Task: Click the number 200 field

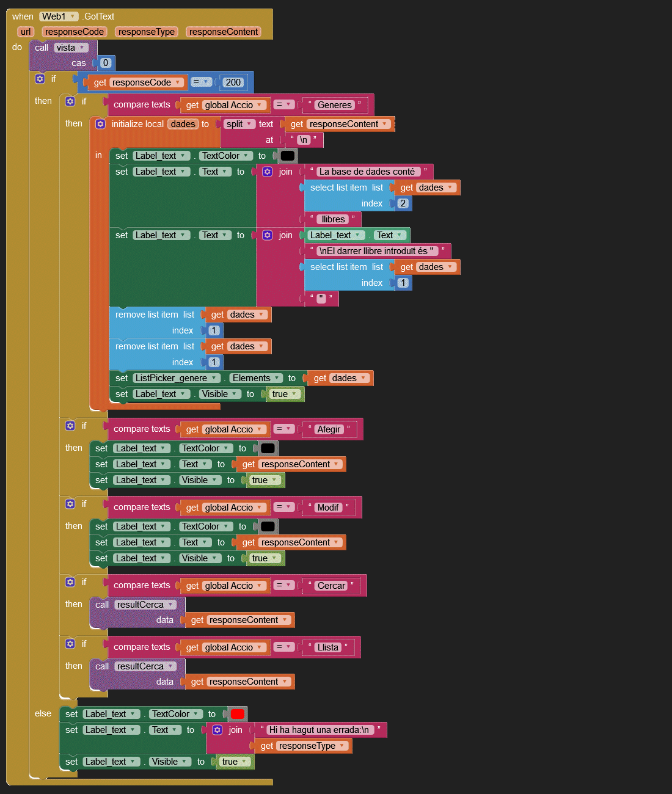Action: [x=233, y=82]
